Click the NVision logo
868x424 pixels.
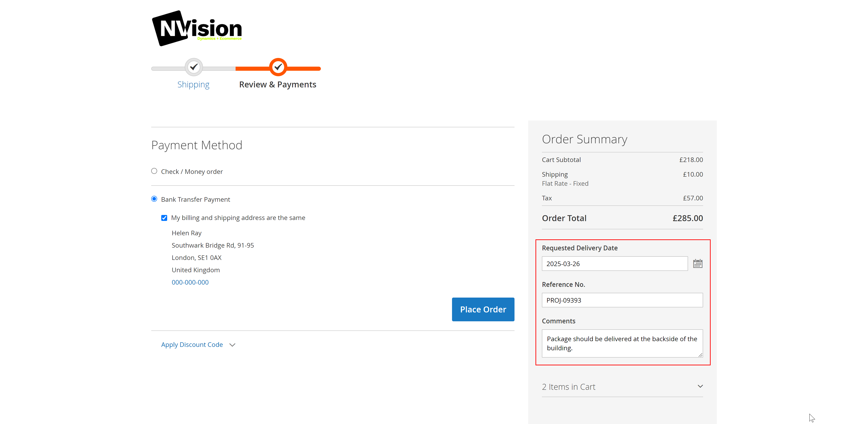click(197, 28)
